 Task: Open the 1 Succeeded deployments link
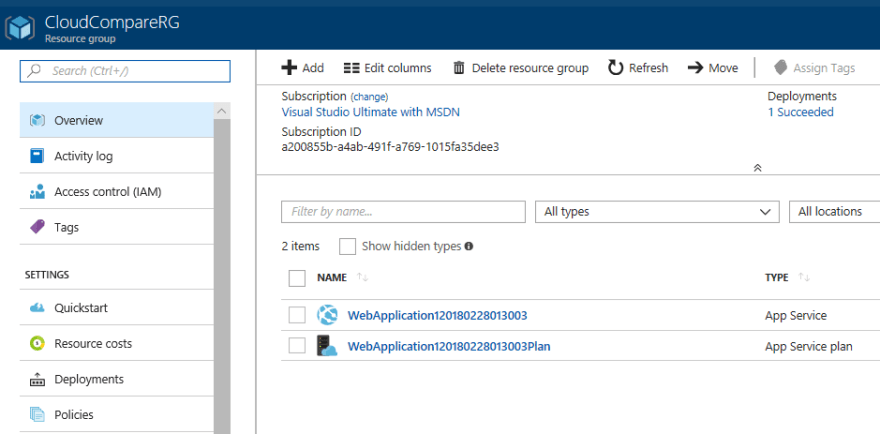coord(800,112)
